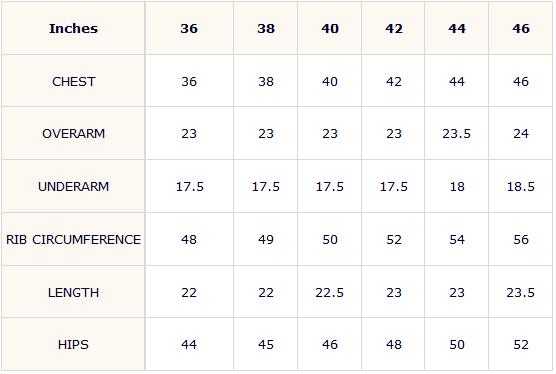
Task: Select the size 40 column header
Action: click(x=329, y=28)
